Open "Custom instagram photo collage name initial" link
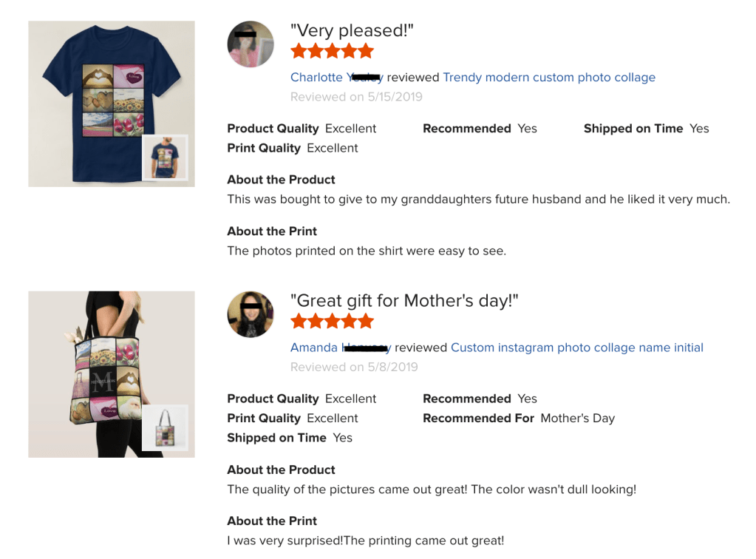This screenshot has width=756, height=559. coord(576,348)
